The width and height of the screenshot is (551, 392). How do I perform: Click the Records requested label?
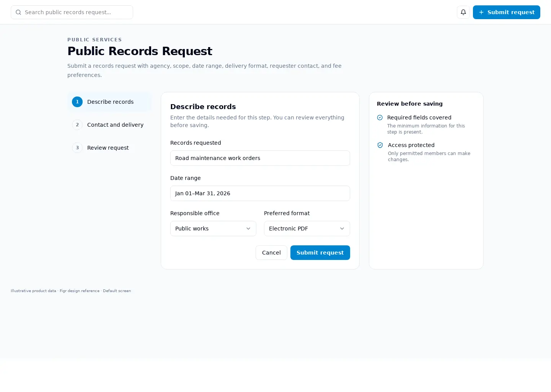click(x=196, y=143)
